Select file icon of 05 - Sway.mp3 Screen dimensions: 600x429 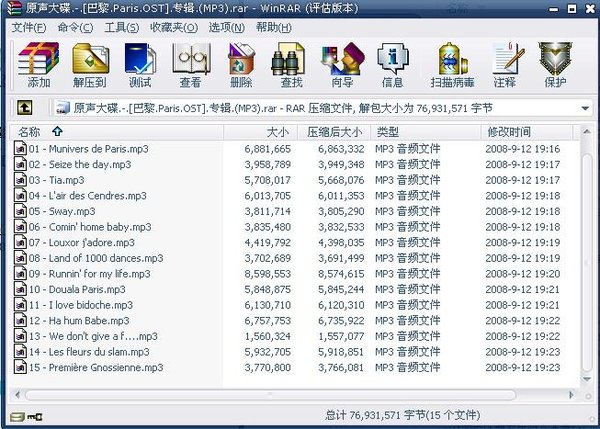click(x=20, y=211)
